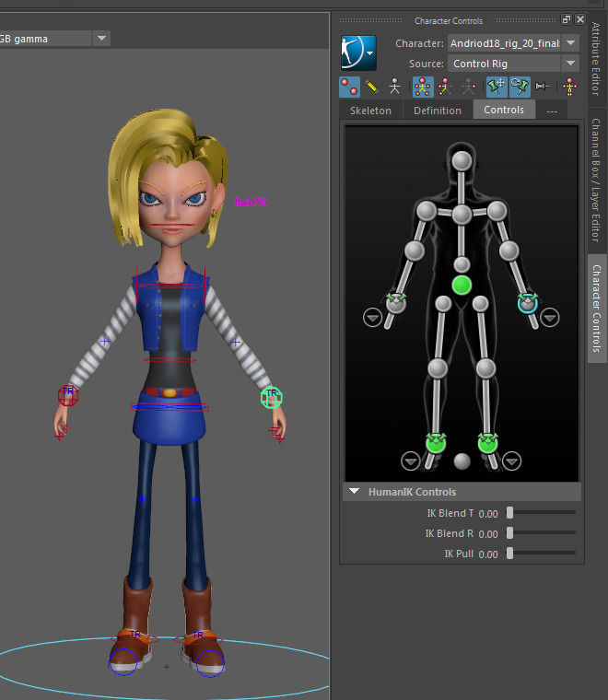Toggle Show/Hide skeleton white stick-figure icon

point(394,87)
